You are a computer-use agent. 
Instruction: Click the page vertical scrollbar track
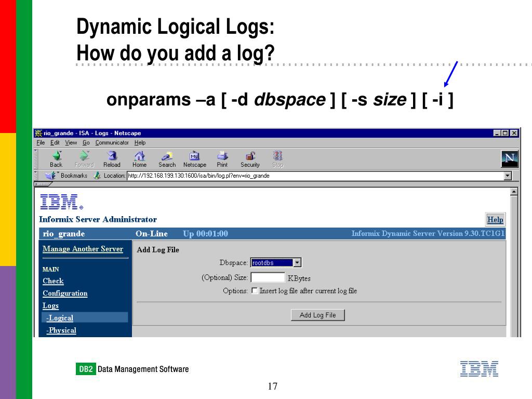pos(514,267)
